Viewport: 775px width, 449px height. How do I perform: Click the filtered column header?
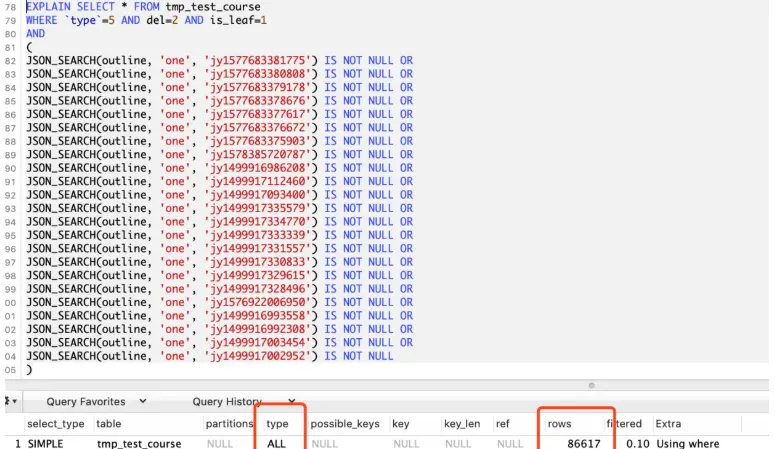(x=624, y=424)
